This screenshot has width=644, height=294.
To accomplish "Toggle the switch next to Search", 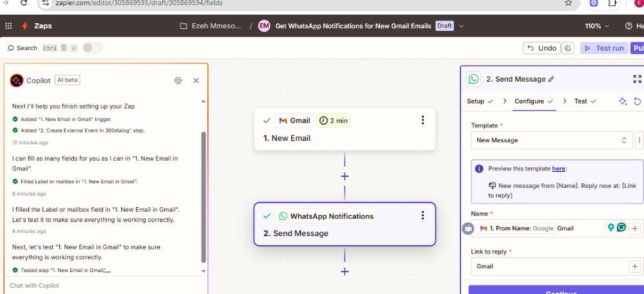I will (92, 48).
